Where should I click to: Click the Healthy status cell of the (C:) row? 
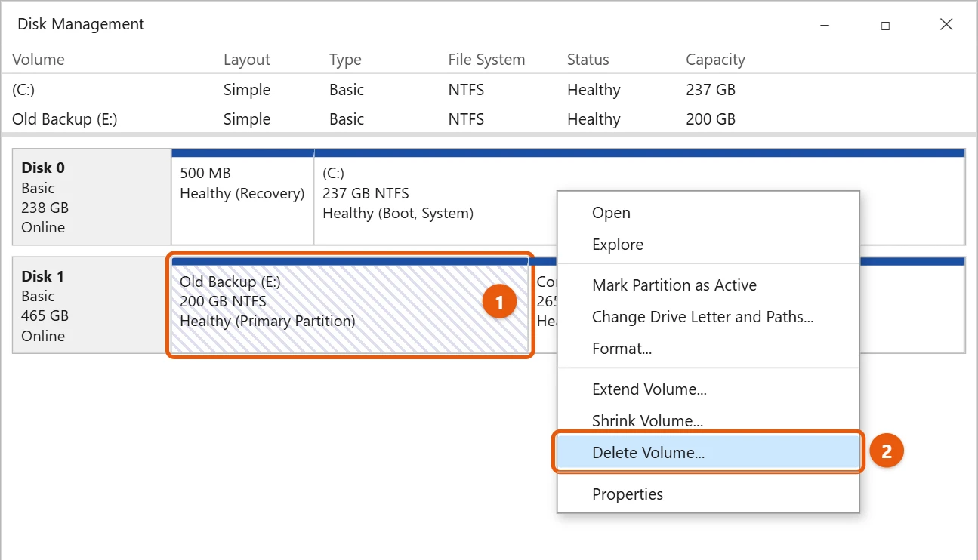(594, 90)
